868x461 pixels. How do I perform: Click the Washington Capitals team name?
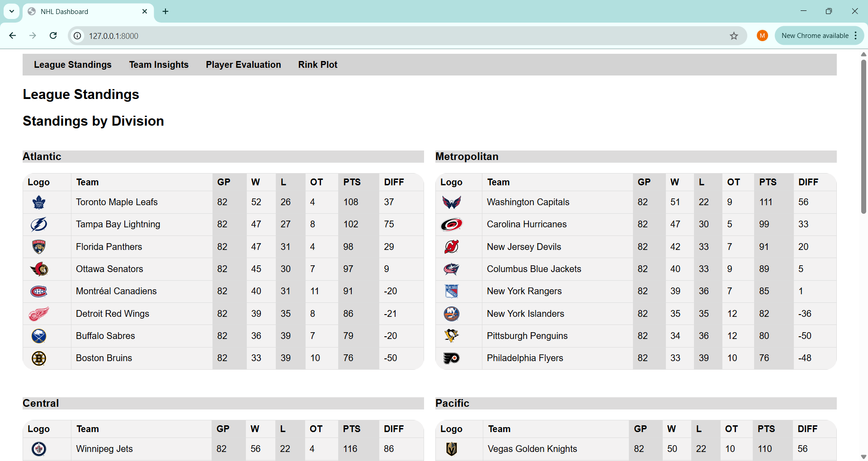tap(528, 202)
